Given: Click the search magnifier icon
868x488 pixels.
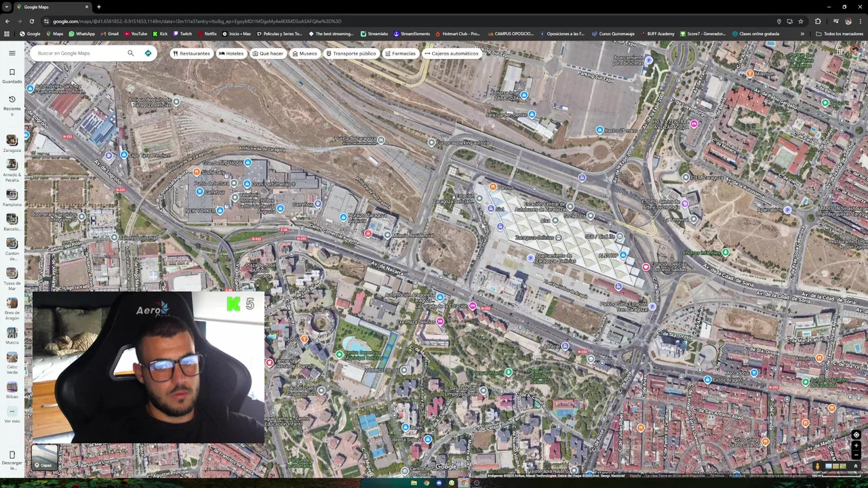Looking at the screenshot, I should (131, 53).
